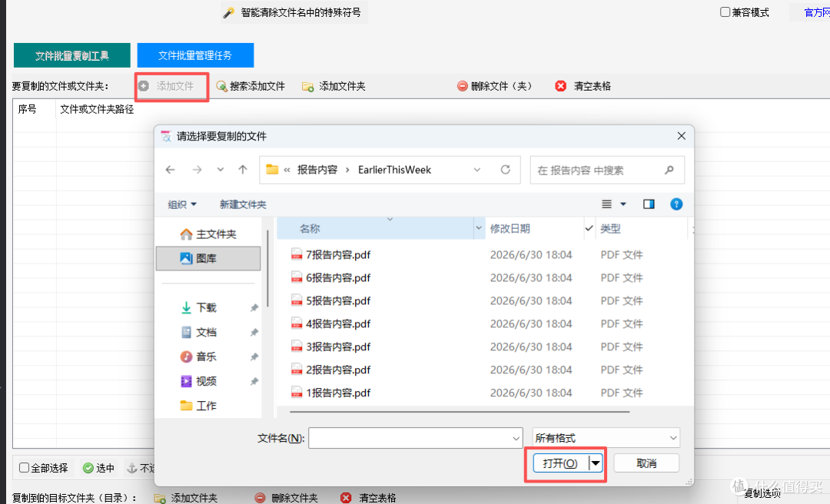
Task: Select the 报告内容 breadcrumb segment
Action: coord(317,170)
